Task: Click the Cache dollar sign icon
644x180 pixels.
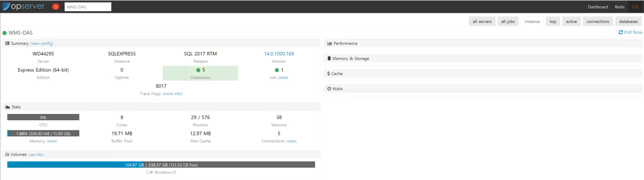Action: tap(328, 74)
